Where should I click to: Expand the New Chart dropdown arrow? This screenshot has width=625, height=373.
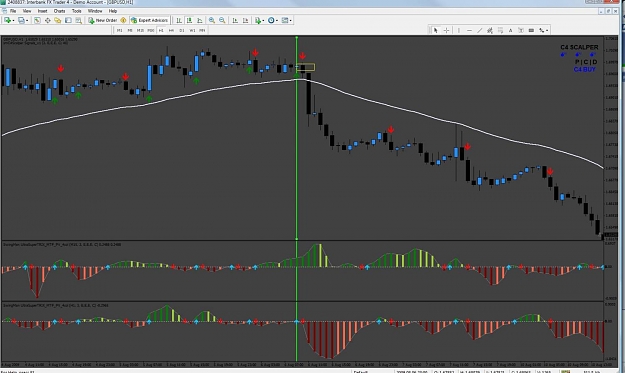pyautogui.click(x=13, y=20)
